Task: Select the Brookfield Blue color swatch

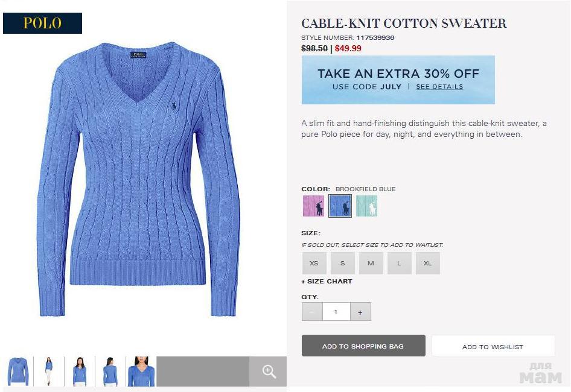Action: click(340, 206)
